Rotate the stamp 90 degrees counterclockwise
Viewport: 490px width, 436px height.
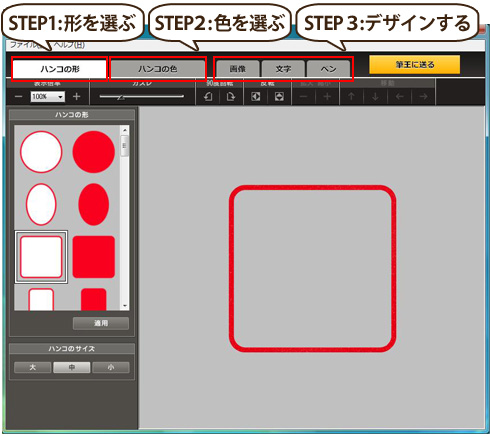point(208,97)
